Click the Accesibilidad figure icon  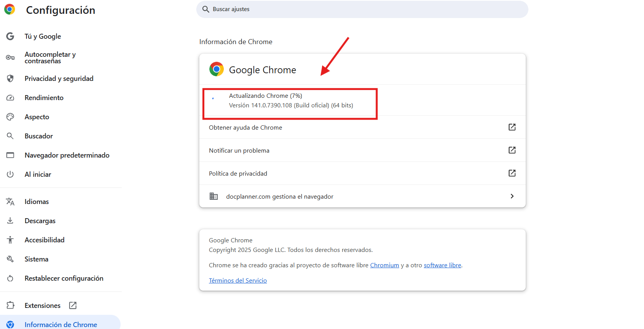pos(10,240)
